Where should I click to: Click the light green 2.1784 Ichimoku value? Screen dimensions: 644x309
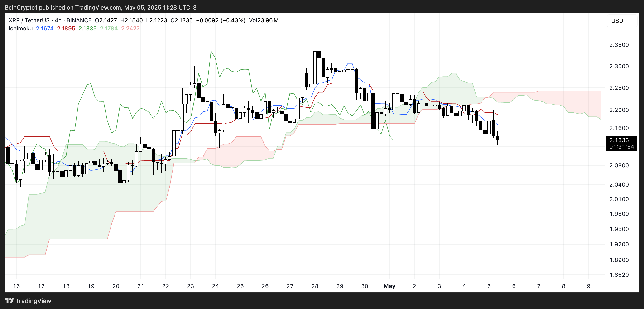point(109,28)
